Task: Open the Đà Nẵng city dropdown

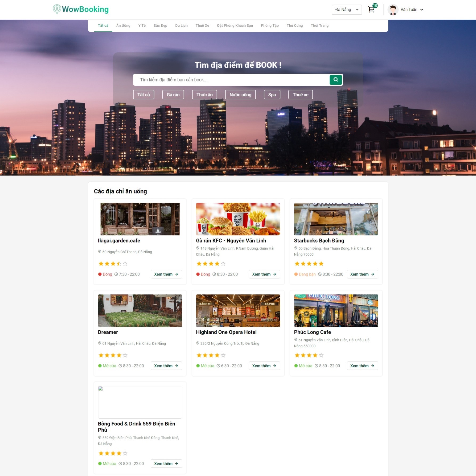Action: (347, 10)
